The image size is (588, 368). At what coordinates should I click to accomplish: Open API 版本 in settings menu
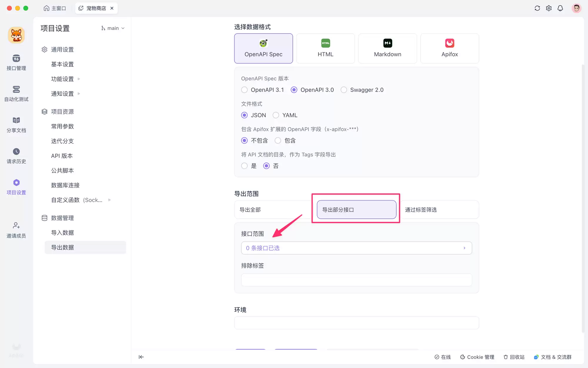[62, 156]
